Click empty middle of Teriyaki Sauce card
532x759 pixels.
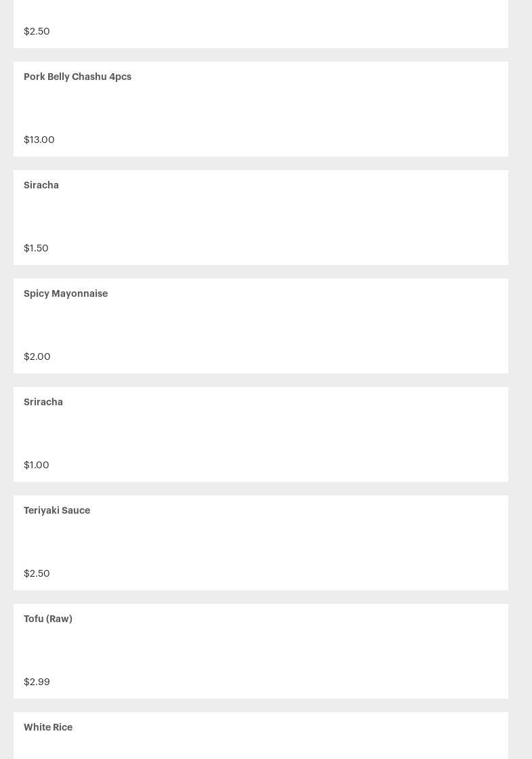coord(261,542)
